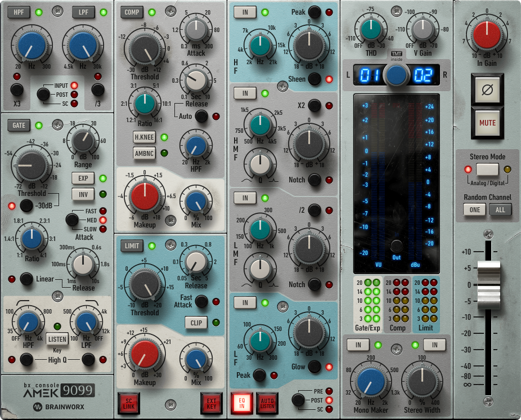Click the left channel 01 display
Screen dimensions: 521x420
click(369, 75)
